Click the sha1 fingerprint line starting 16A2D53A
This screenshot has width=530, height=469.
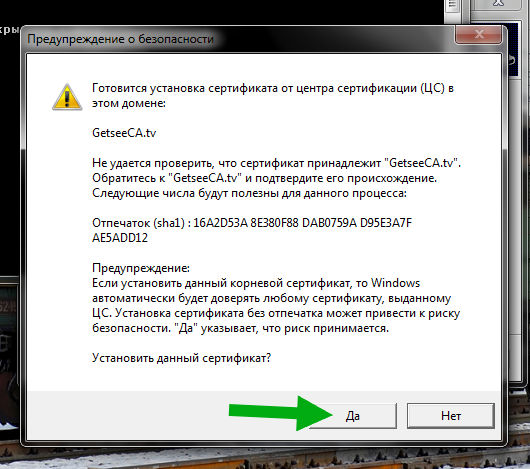(252, 223)
